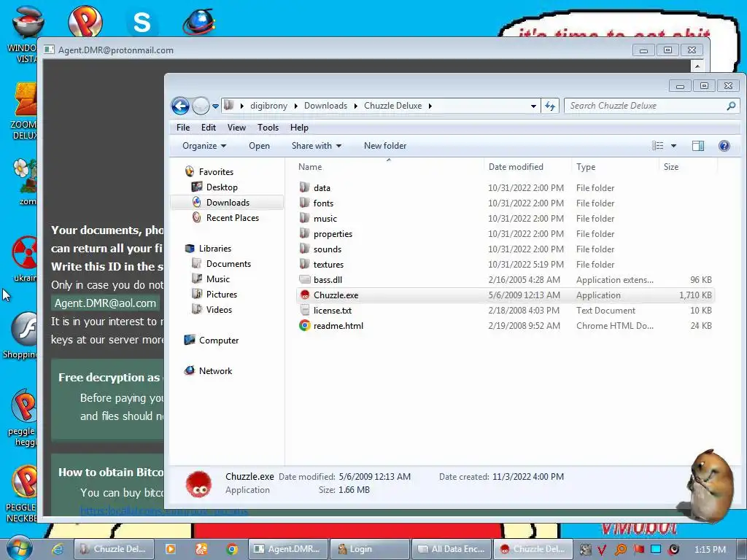Sort by the Date modified column header
747x560 pixels.
click(x=516, y=167)
